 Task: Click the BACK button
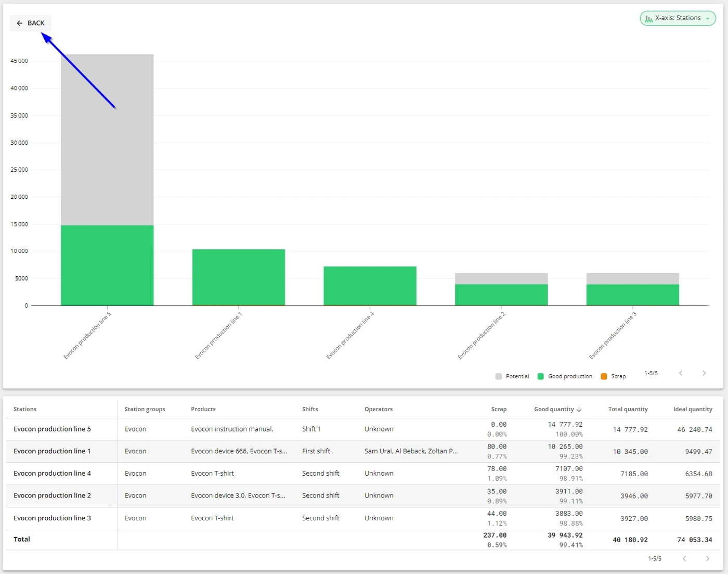(31, 23)
